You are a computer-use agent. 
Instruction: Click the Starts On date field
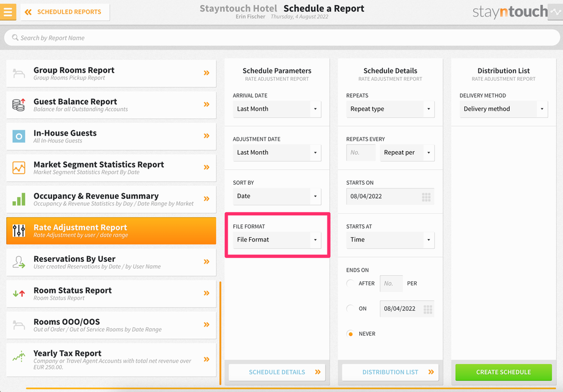(390, 196)
